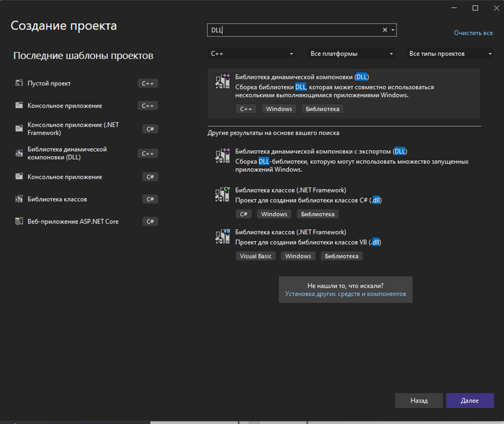The height and width of the screenshot is (424, 504).
Task: Select the Библиотека классов recent template text
Action: (x=57, y=199)
